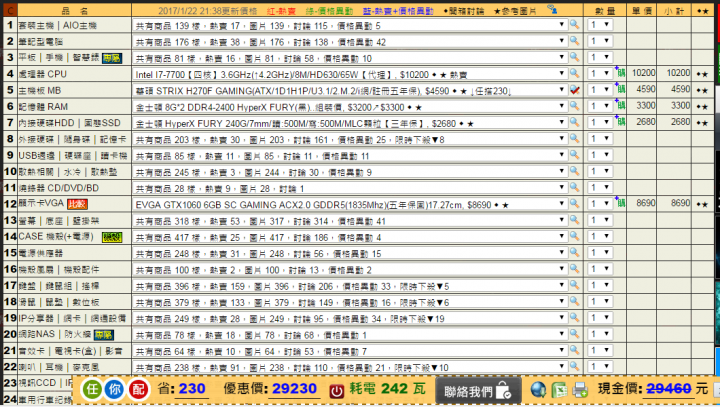The height and width of the screenshot is (407, 720).
Task: Open the quantity dropdown in row 22
Action: click(x=600, y=367)
